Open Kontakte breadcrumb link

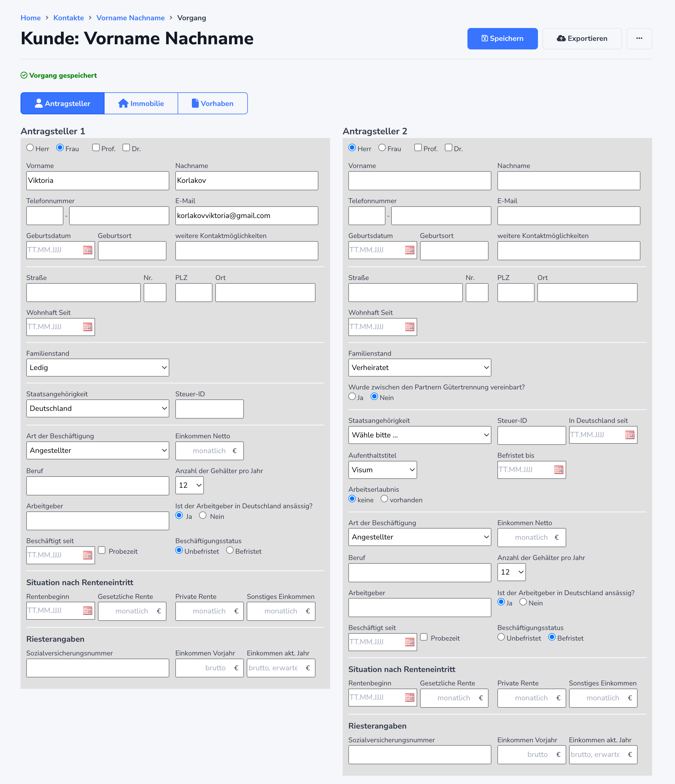coord(69,18)
